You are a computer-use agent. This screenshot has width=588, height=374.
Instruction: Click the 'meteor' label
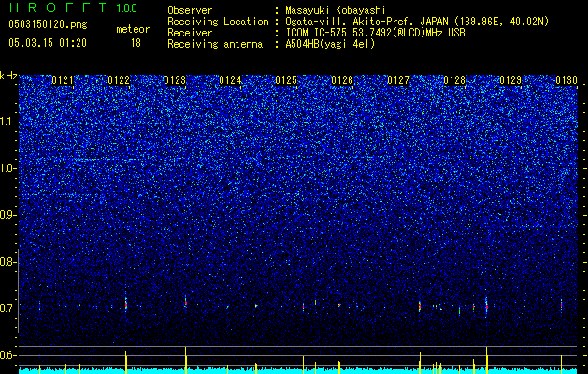[133, 29]
